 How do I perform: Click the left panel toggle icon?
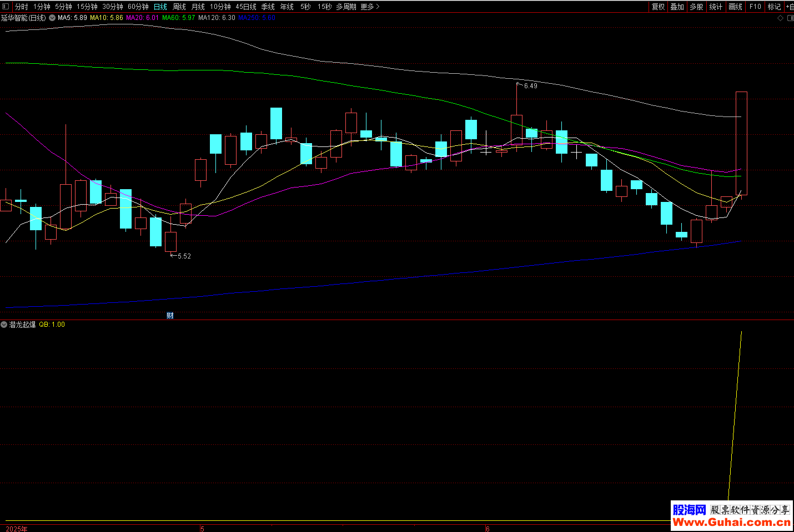(x=6, y=7)
